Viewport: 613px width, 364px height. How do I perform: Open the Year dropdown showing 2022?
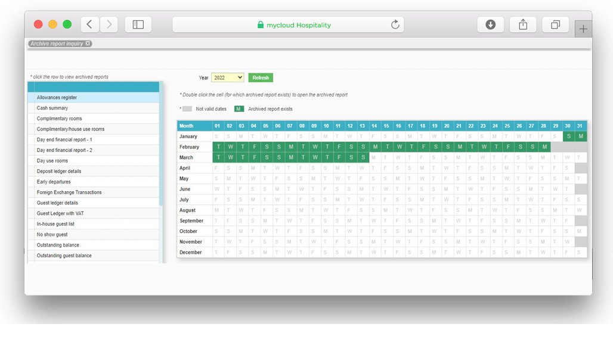tap(227, 77)
